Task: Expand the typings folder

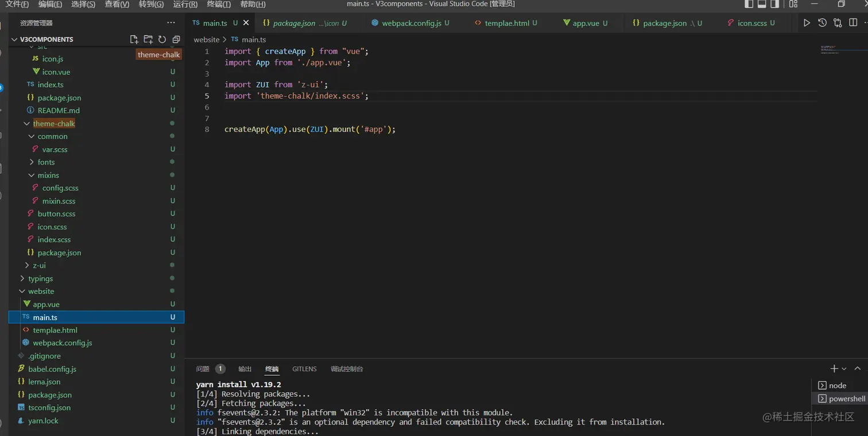Action: [x=22, y=278]
